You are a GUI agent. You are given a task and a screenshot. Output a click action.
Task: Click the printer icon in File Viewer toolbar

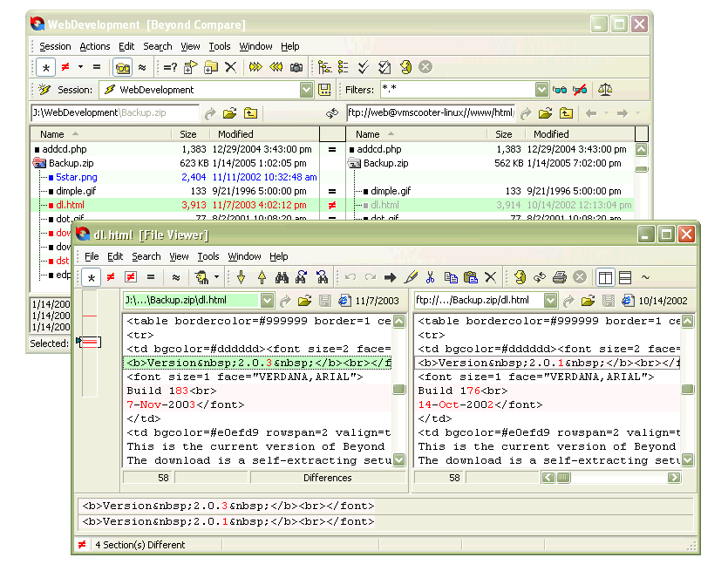tap(560, 278)
